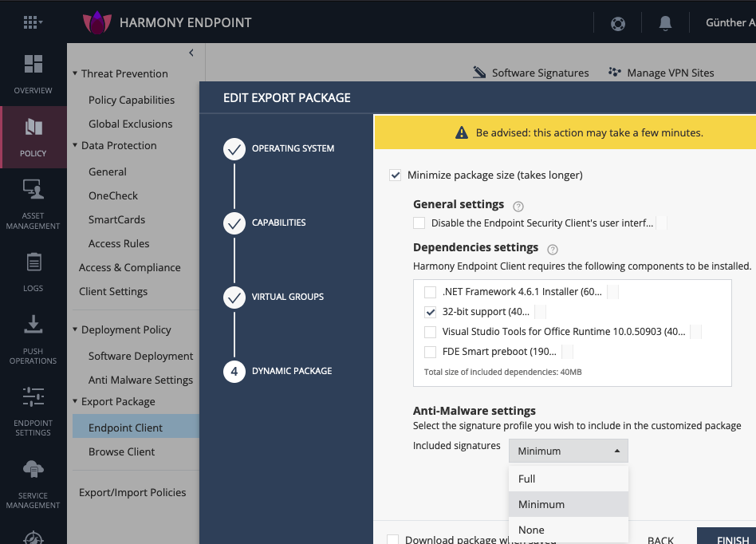756x544 pixels.
Task: Click the help icon beside General settings
Action: 518,206
